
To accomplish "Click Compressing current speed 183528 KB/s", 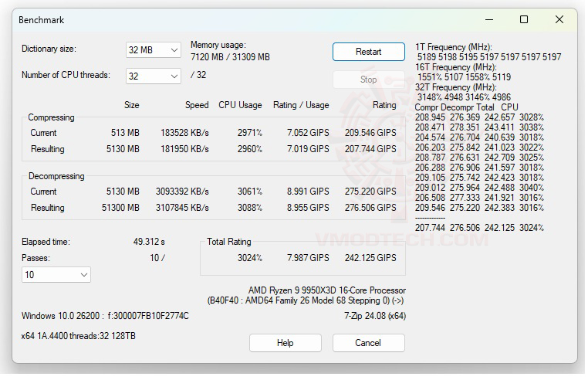I will (x=184, y=133).
